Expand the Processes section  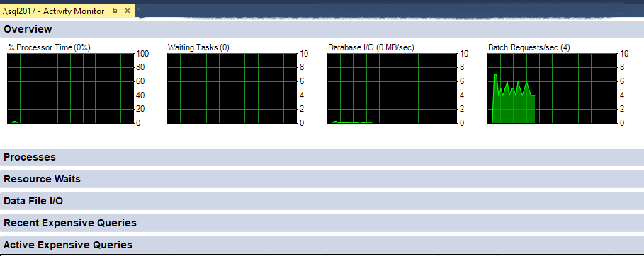(322, 157)
